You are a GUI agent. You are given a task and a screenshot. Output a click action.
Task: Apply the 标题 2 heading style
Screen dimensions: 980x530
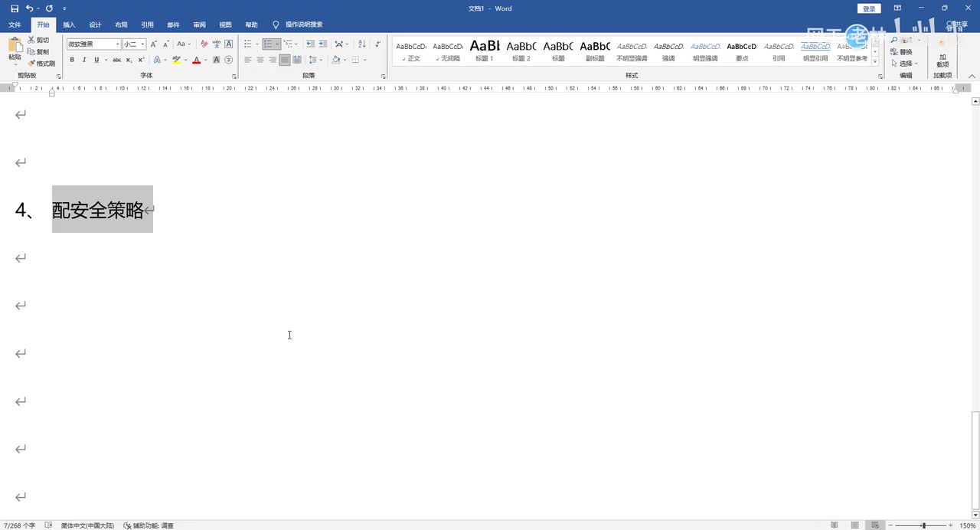point(521,51)
